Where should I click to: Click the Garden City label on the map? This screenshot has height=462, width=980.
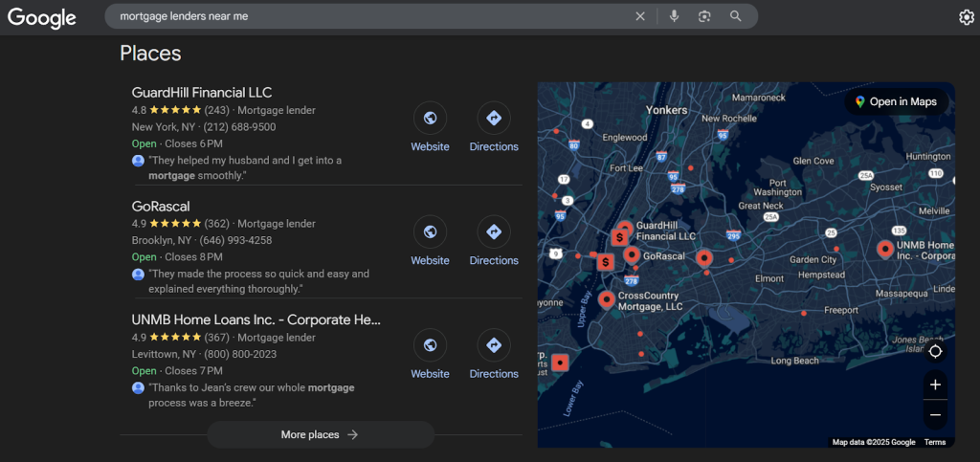point(813,260)
